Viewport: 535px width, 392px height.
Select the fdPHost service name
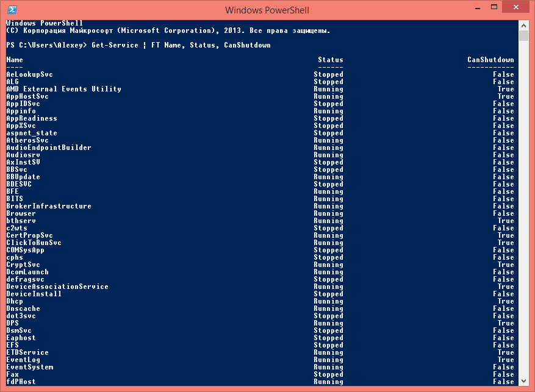[21, 382]
